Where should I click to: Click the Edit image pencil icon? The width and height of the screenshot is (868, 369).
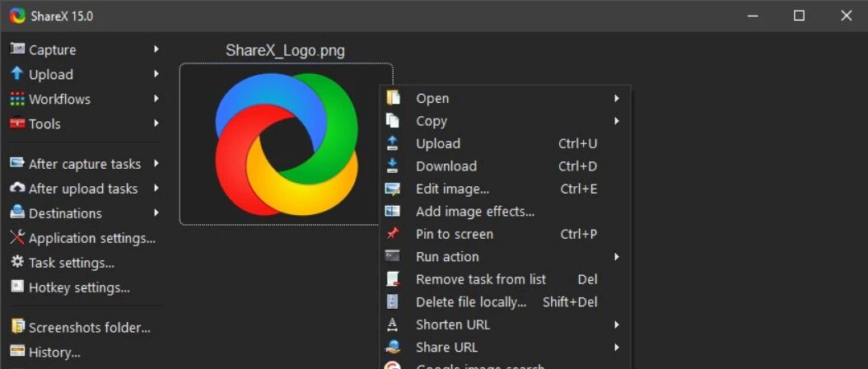pos(393,189)
